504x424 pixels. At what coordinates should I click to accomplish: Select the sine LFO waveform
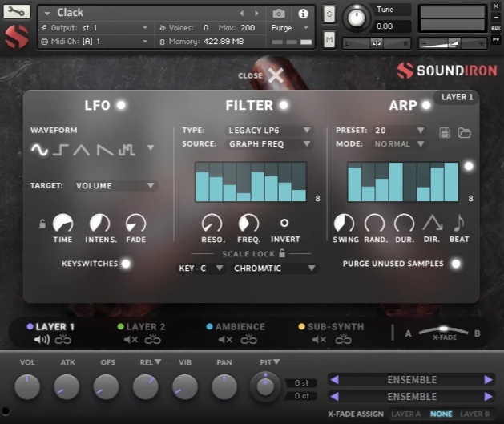click(39, 149)
